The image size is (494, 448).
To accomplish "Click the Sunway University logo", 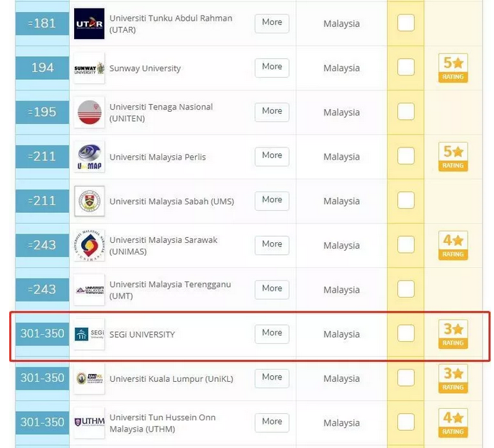I will click(x=89, y=68).
